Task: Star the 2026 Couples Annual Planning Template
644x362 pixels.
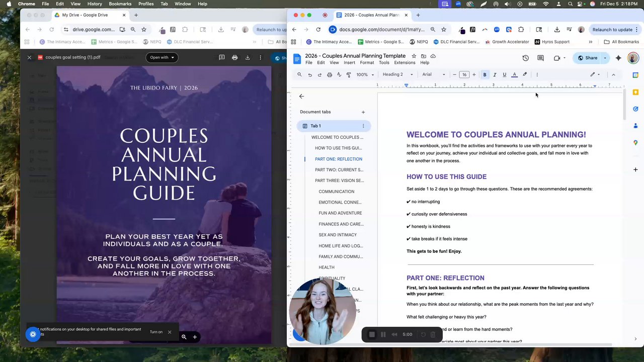Action: tap(414, 56)
